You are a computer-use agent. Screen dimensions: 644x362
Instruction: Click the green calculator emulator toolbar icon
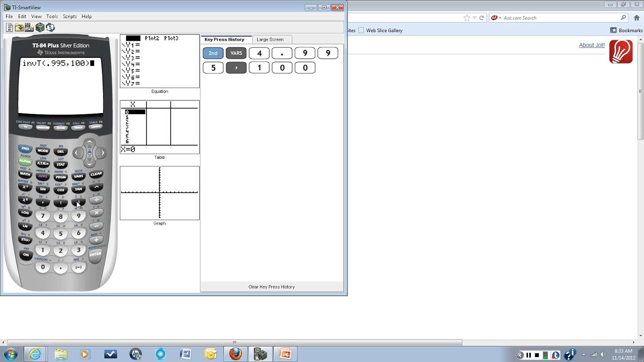coord(40,27)
